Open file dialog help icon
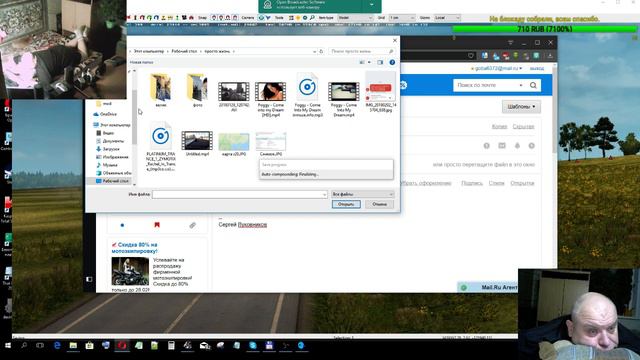 [392, 62]
